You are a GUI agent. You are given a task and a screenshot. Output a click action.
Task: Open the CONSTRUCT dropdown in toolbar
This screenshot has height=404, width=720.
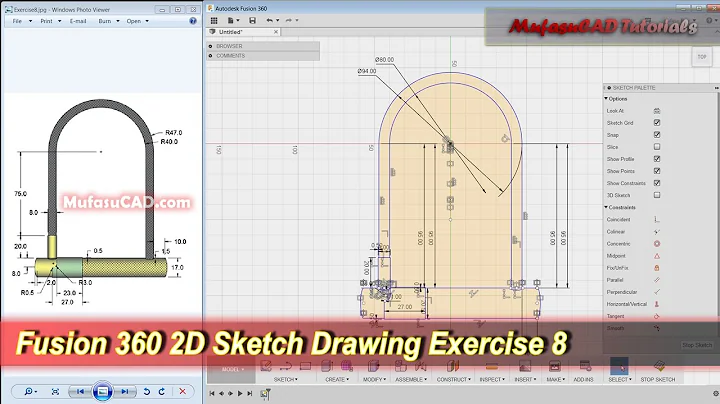click(454, 380)
